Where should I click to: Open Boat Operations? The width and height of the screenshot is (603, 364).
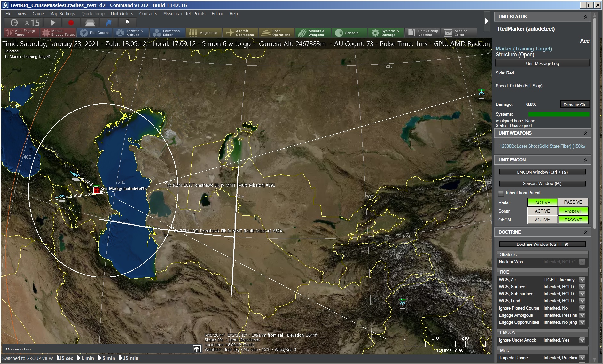[x=277, y=33]
